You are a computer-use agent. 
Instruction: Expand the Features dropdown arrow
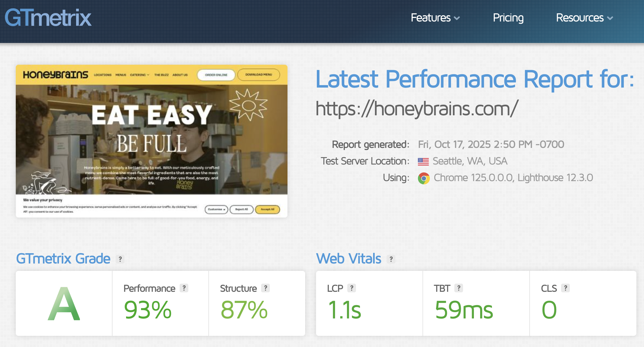click(457, 18)
